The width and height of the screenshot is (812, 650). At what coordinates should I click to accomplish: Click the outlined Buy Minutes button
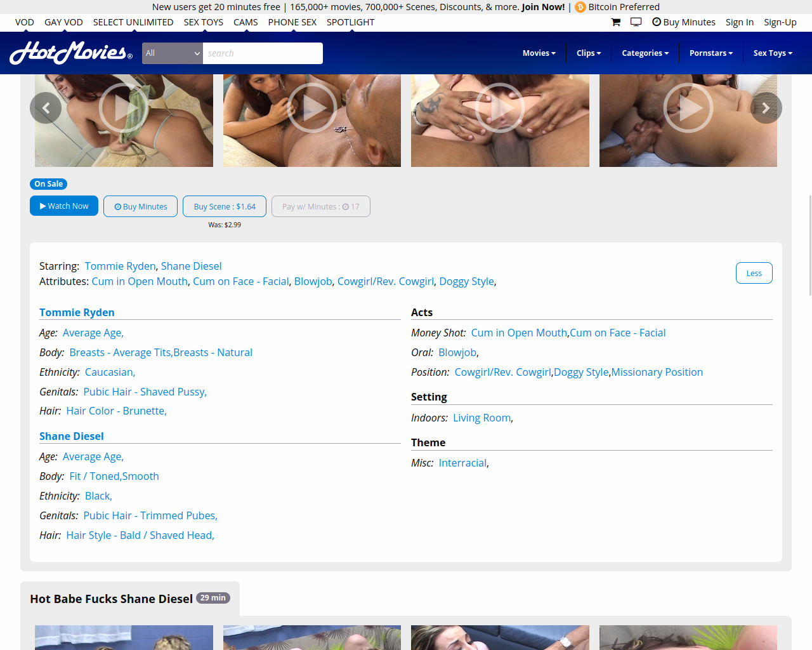click(141, 206)
